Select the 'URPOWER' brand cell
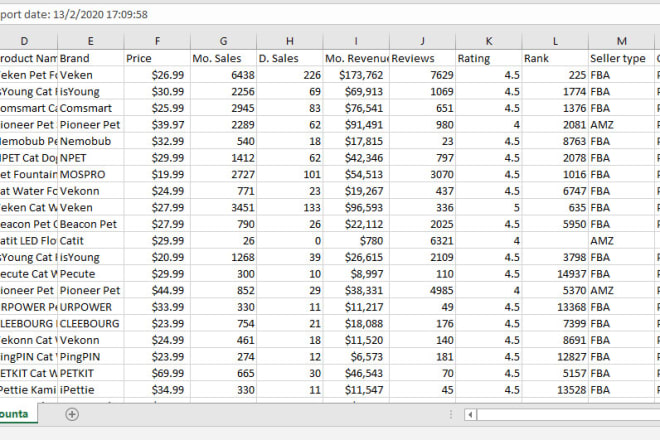This screenshot has height=440, width=660. coord(90,307)
